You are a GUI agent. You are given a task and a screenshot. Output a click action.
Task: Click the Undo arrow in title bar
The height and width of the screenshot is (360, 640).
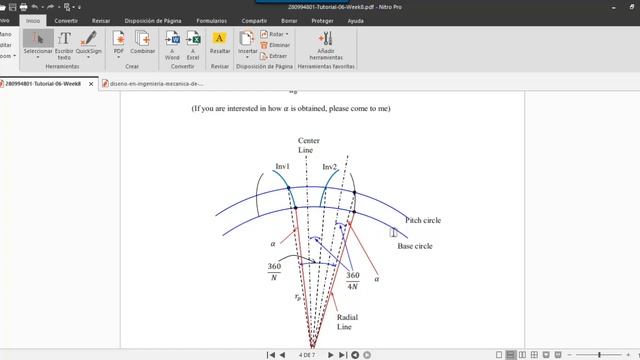pyautogui.click(x=35, y=7)
